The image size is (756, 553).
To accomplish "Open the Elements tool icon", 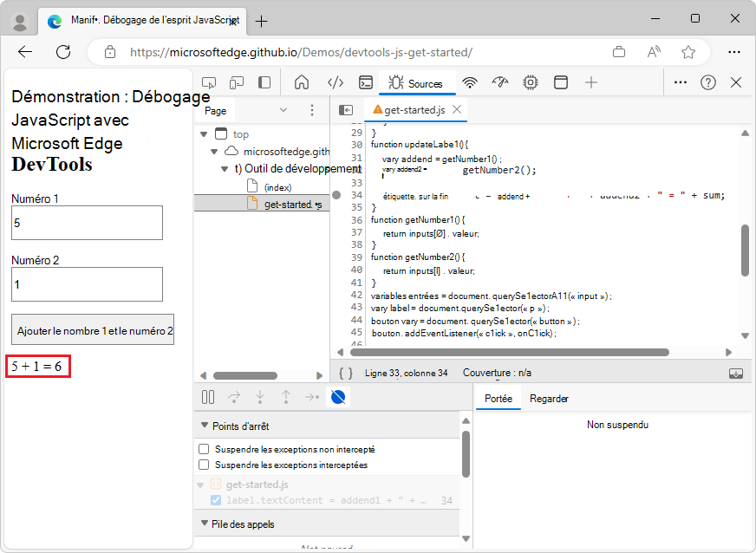I will tap(336, 83).
